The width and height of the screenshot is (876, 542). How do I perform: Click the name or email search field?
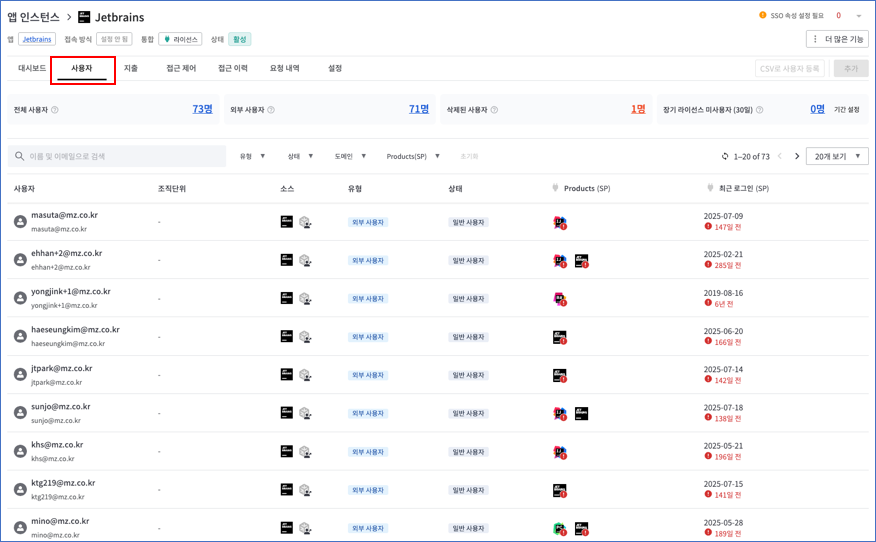point(118,157)
